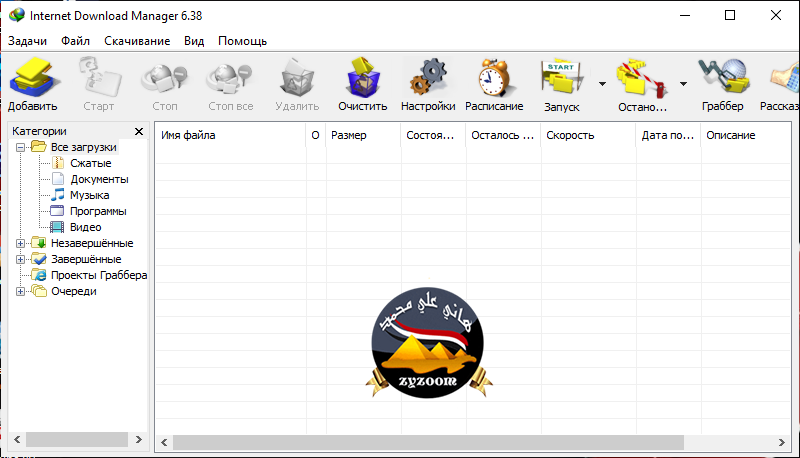Sort by Состоя... column header

tap(433, 135)
